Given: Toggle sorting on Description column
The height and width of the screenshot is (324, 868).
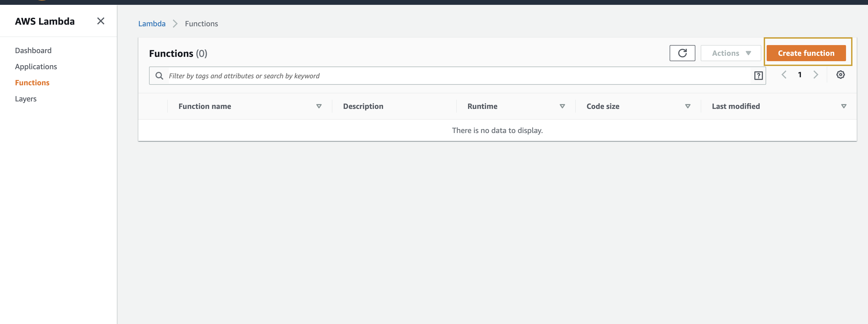Looking at the screenshot, I should pos(363,106).
